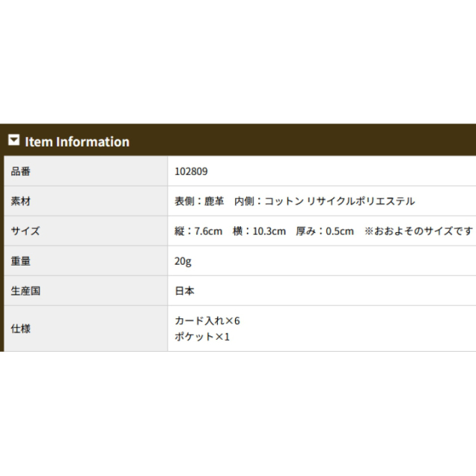Viewport: 476px width, 476px height.
Task: Select the text ポケット×1
Action: [x=202, y=337]
